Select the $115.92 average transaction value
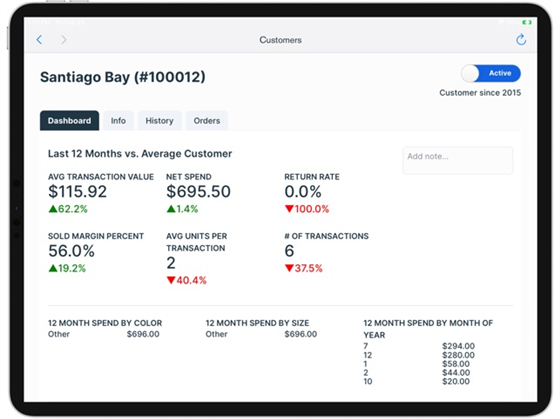This screenshot has height=419, width=560. click(78, 191)
